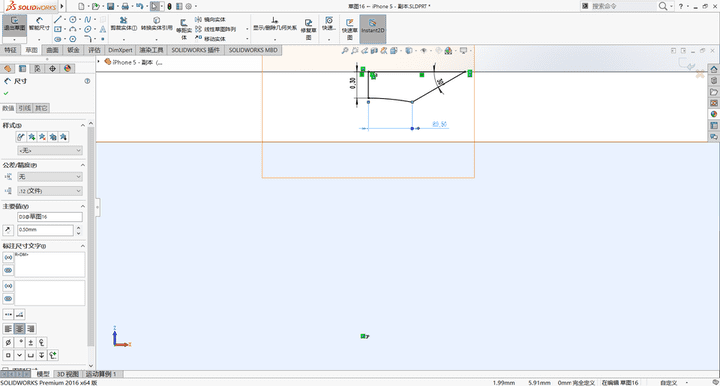Click the Rebuild traffic light icon
720x386 pixels.
169,6
